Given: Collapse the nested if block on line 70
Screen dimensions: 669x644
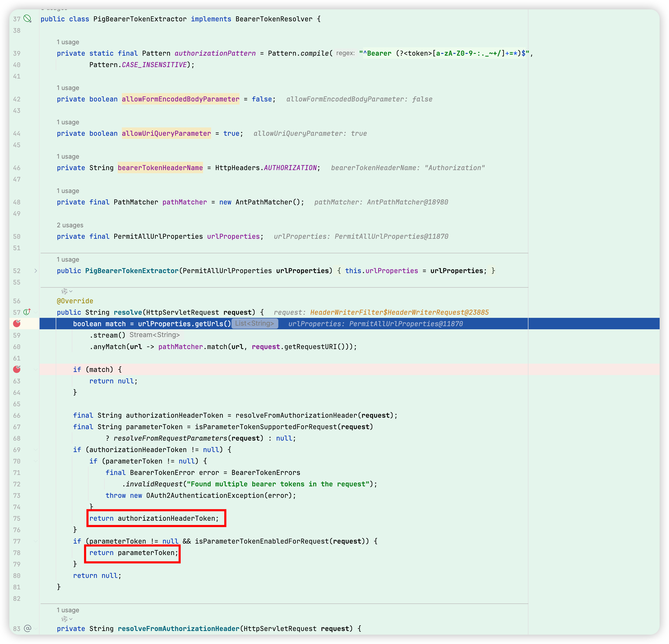Looking at the screenshot, I should (36, 461).
